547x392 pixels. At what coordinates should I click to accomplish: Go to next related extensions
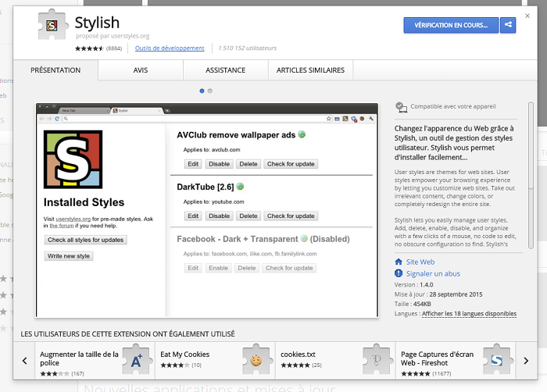click(526, 361)
